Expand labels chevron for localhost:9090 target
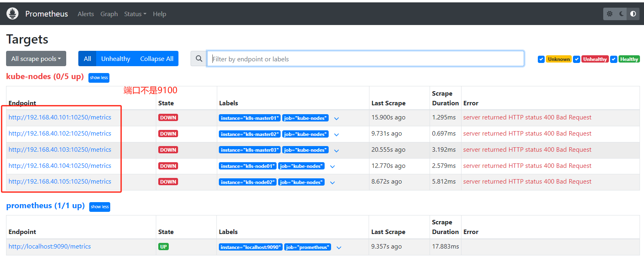 [x=339, y=247]
